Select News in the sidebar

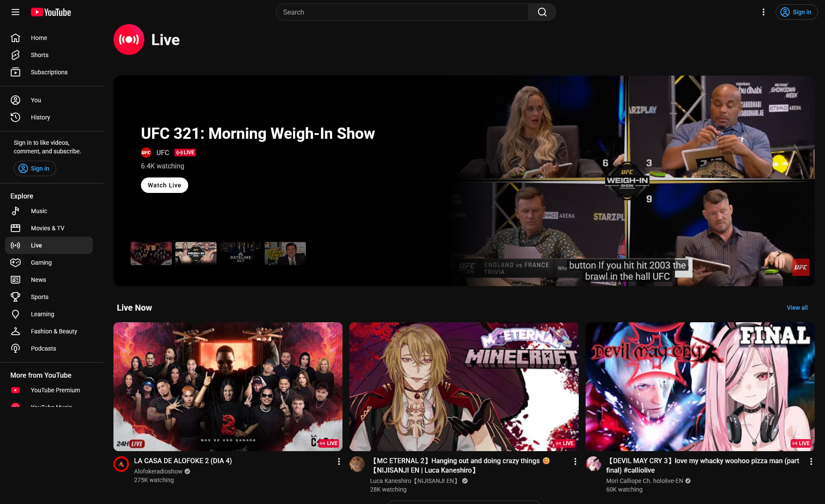38,280
